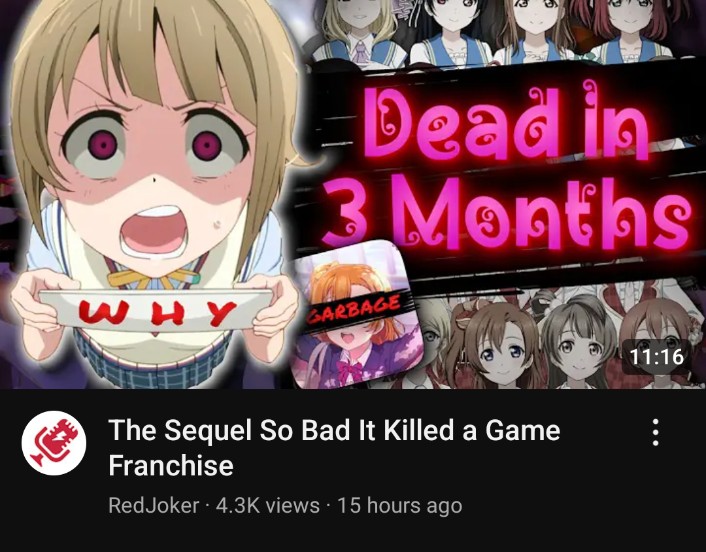Viewport: 706px width, 552px height.
Task: Click the 4.3K views text
Action: [x=267, y=505]
